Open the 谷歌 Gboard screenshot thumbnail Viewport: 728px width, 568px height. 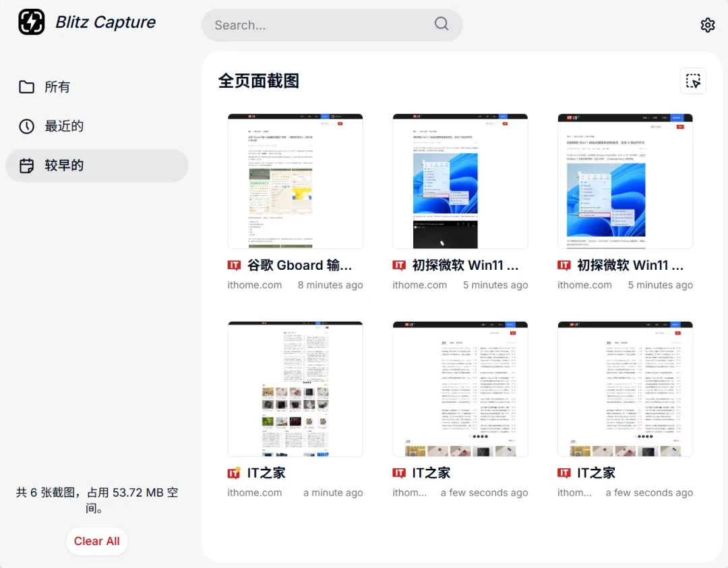coord(295,181)
